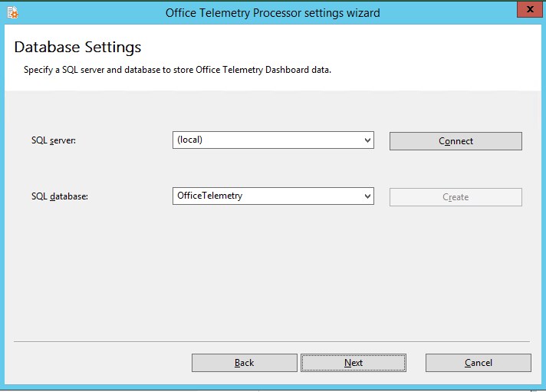Go Back to the previous wizard page
This screenshot has height=392, width=546.
[245, 363]
